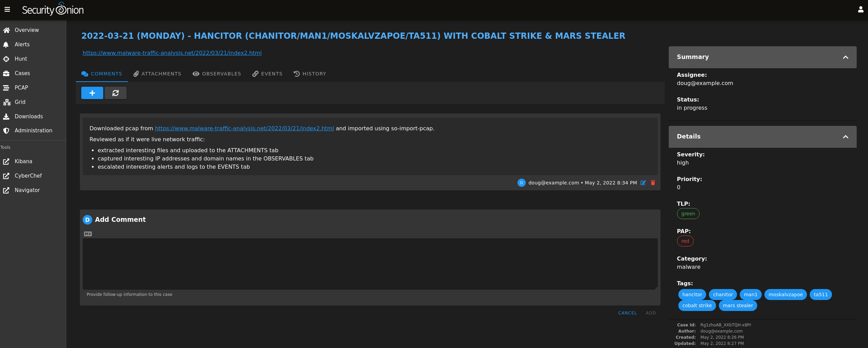Click the D avatar beside Add Comment
This screenshot has height=348, width=868.
coord(87,220)
